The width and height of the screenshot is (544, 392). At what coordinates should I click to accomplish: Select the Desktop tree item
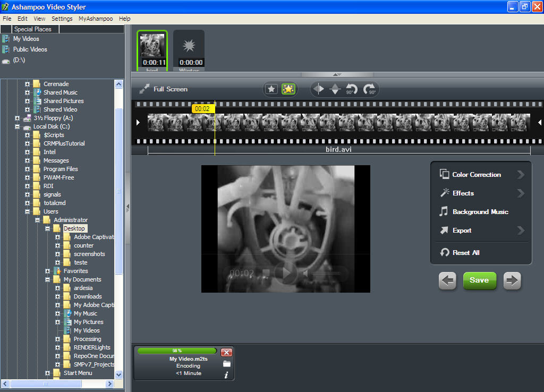pos(74,228)
